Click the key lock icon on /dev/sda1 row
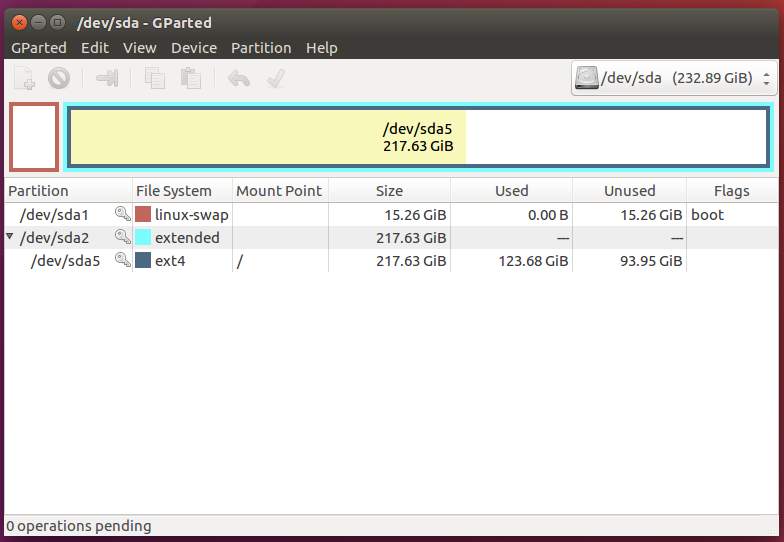784x542 pixels. tap(122, 214)
